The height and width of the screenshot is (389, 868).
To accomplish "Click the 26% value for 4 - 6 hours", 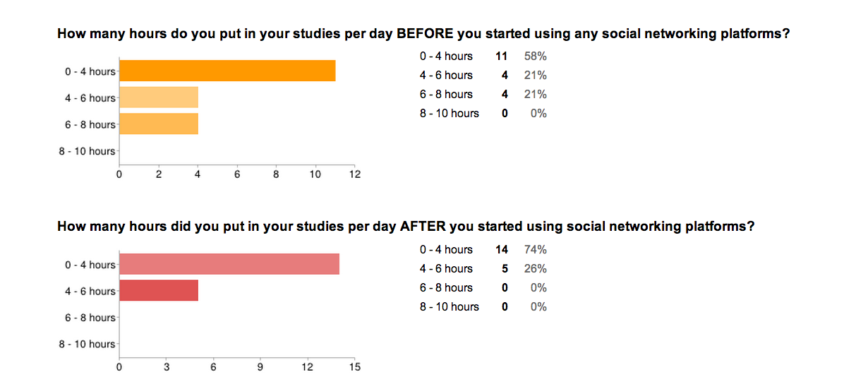I will tap(536, 268).
